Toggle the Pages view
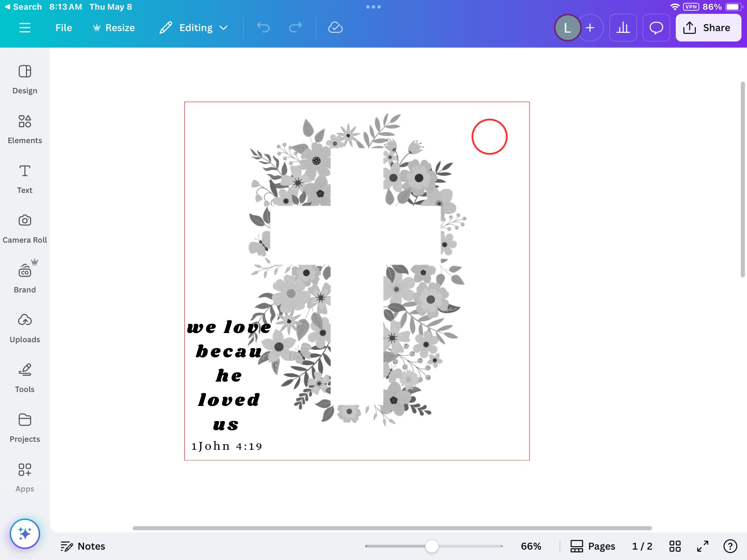Image resolution: width=747 pixels, height=560 pixels. tap(593, 546)
